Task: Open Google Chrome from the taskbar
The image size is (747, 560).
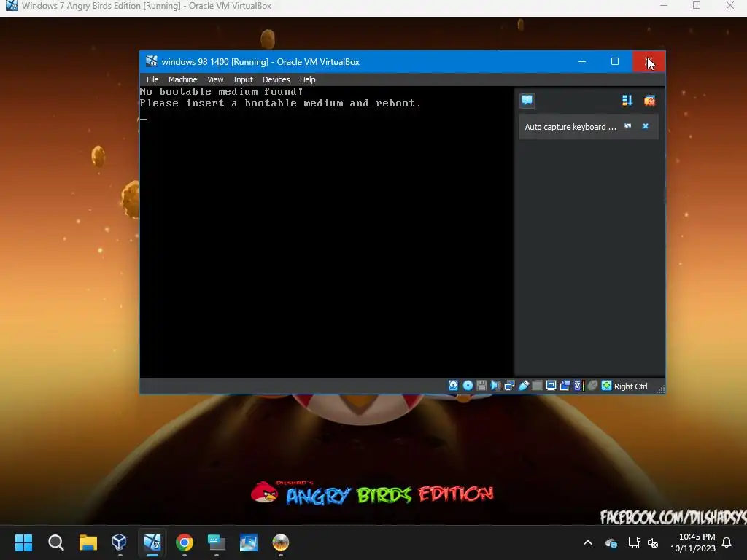Action: point(184,542)
